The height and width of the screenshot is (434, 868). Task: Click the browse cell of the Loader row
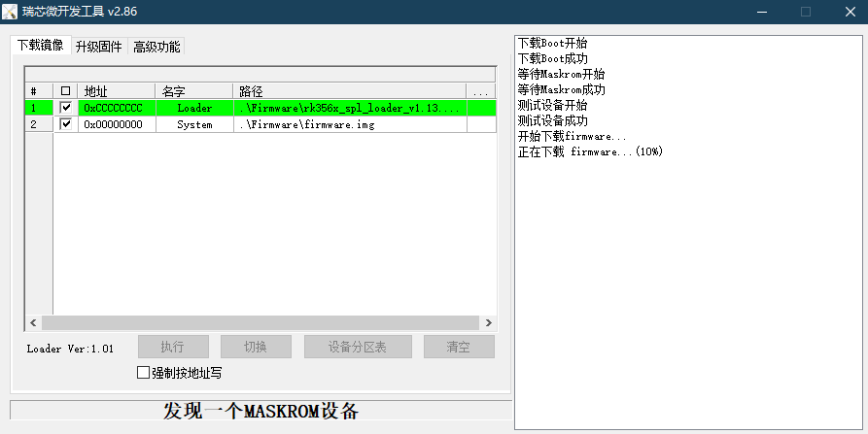481,108
